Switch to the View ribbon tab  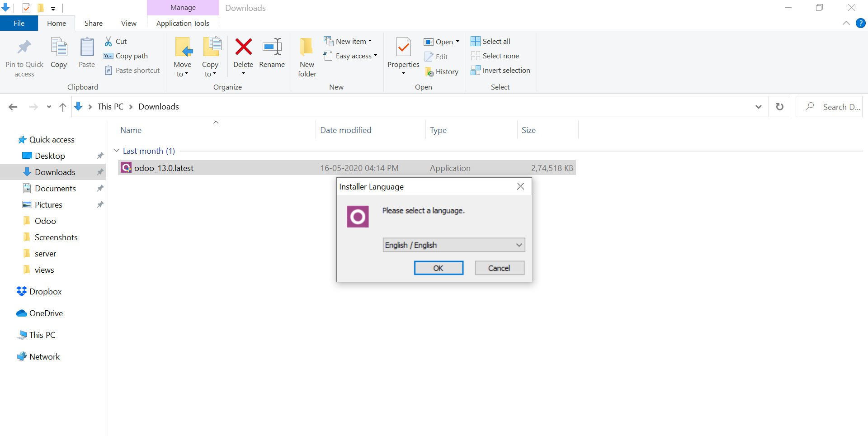tap(128, 24)
